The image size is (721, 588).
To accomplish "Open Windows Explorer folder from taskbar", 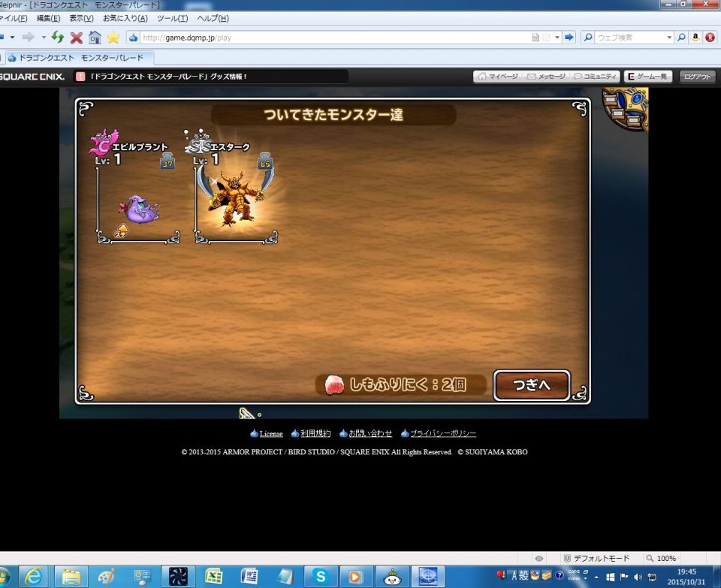I will [x=71, y=577].
